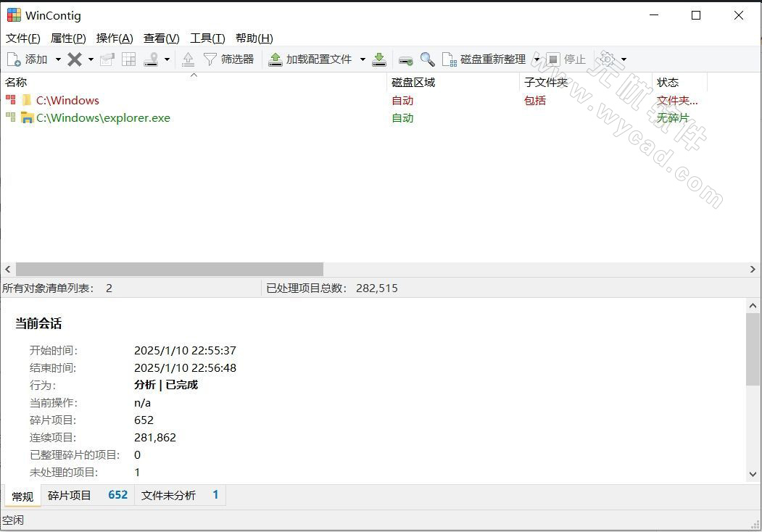Click the 无碎片 status cell

point(673,118)
